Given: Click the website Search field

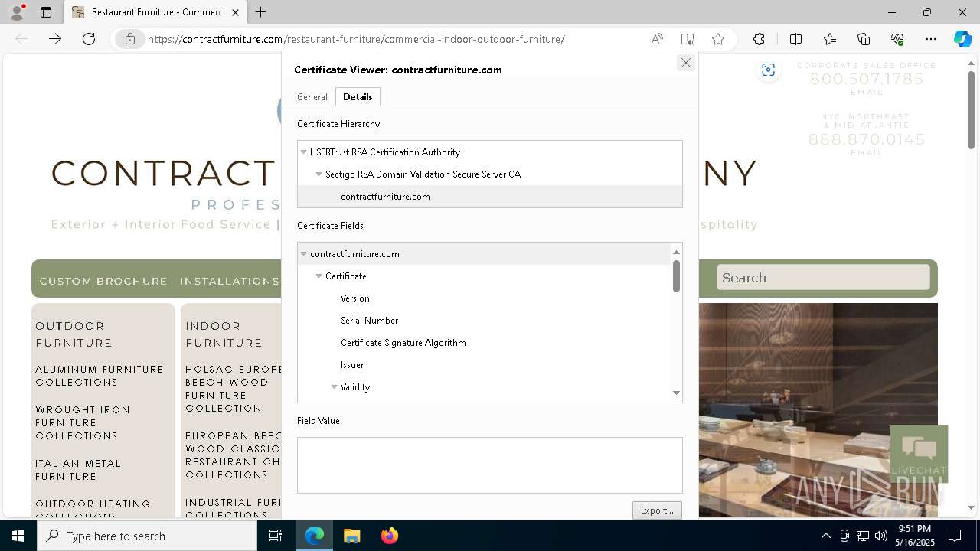Looking at the screenshot, I should tap(823, 278).
